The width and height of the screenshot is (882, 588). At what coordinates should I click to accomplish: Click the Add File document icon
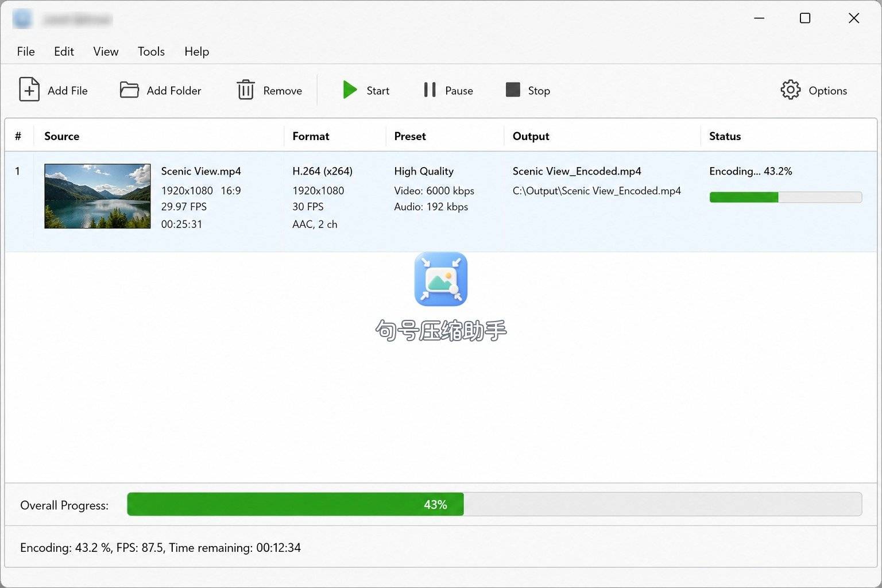[x=29, y=90]
